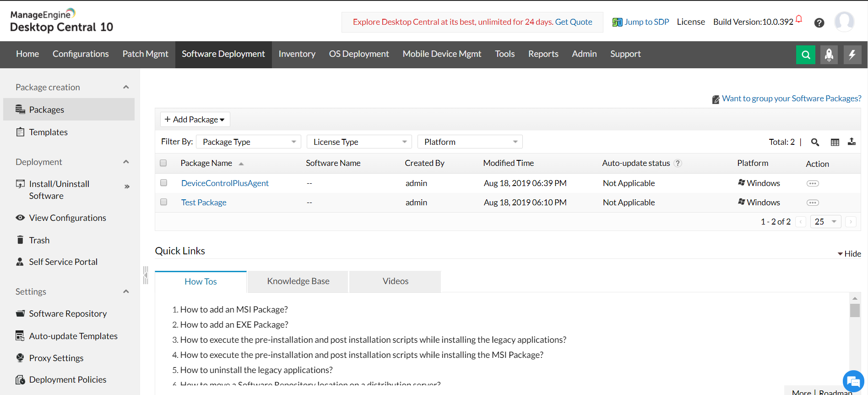Open the rocket quick launch icon
The height and width of the screenshot is (395, 868).
click(x=829, y=55)
